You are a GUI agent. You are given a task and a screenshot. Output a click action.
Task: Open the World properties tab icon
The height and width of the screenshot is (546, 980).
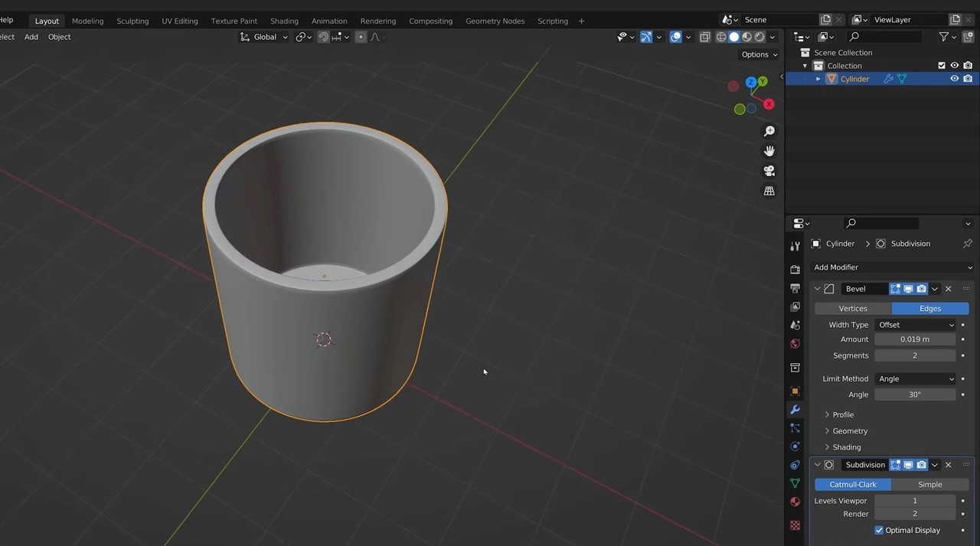pyautogui.click(x=795, y=343)
